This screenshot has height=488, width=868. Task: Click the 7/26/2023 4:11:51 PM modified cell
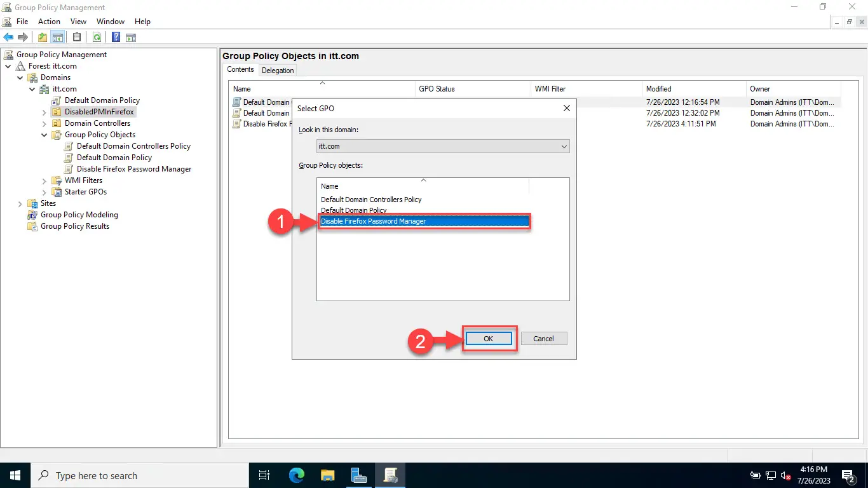tap(681, 124)
